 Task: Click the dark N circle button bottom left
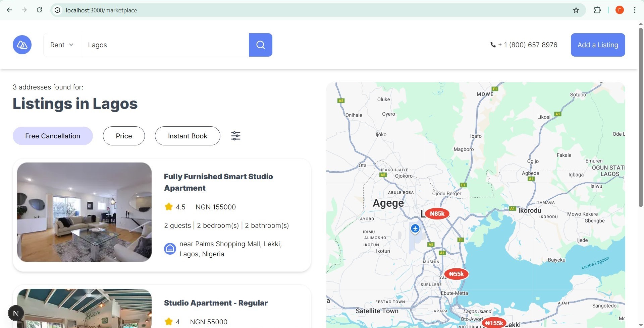tap(16, 313)
